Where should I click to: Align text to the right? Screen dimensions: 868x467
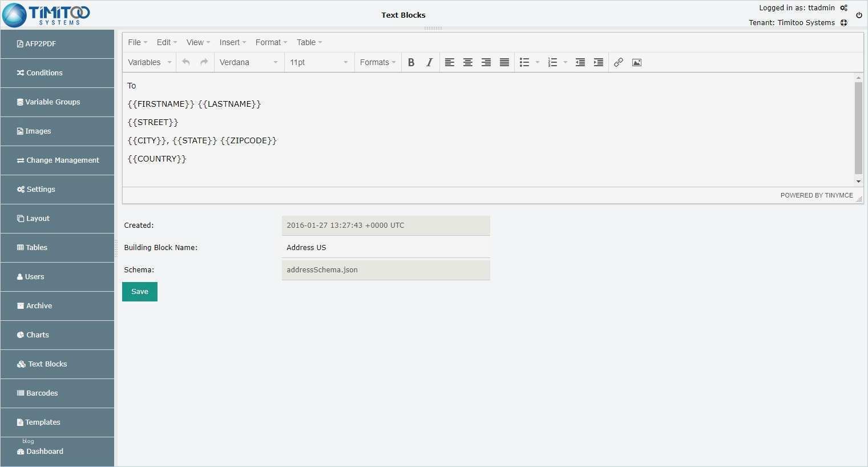[x=486, y=62]
